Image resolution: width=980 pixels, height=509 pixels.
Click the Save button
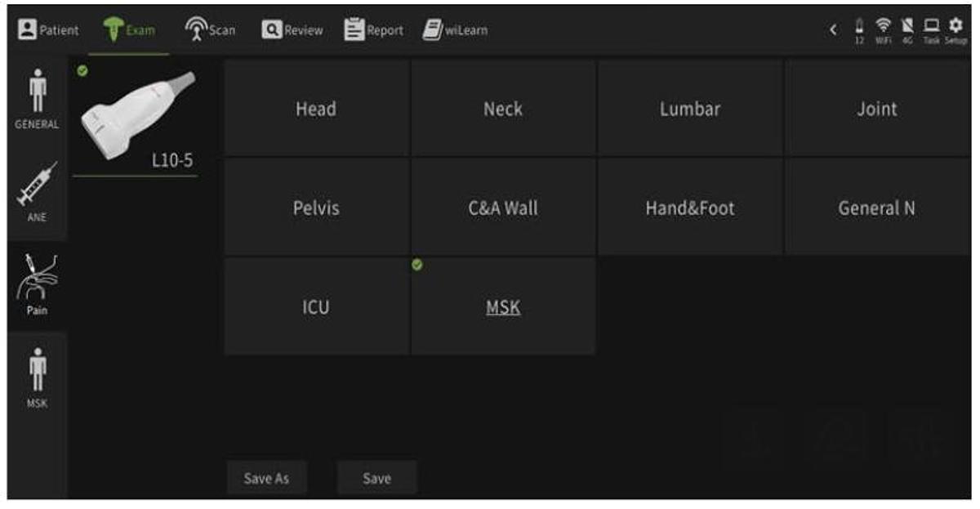pos(376,479)
